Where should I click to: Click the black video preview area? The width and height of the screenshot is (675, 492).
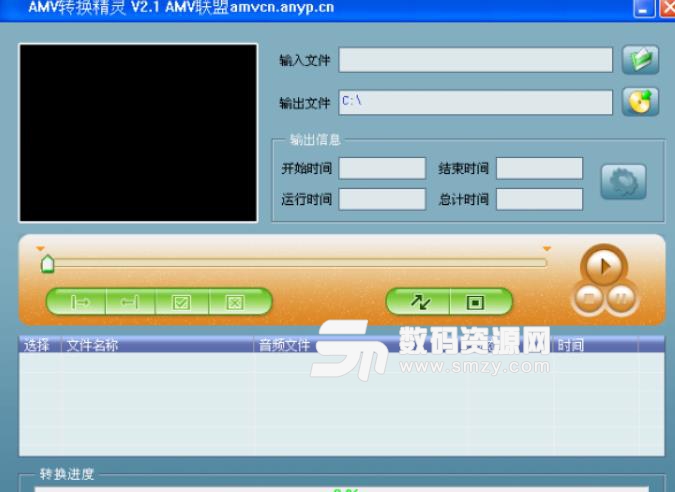pos(138,133)
